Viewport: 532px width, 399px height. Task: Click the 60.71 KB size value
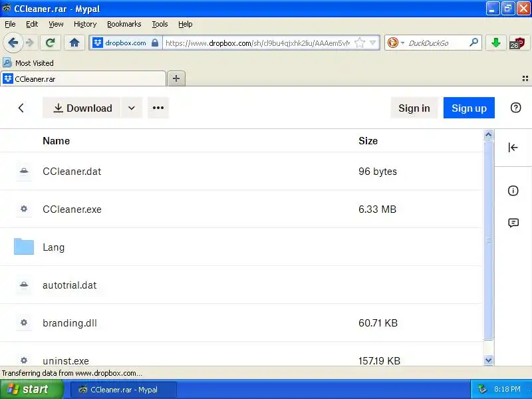(x=378, y=323)
